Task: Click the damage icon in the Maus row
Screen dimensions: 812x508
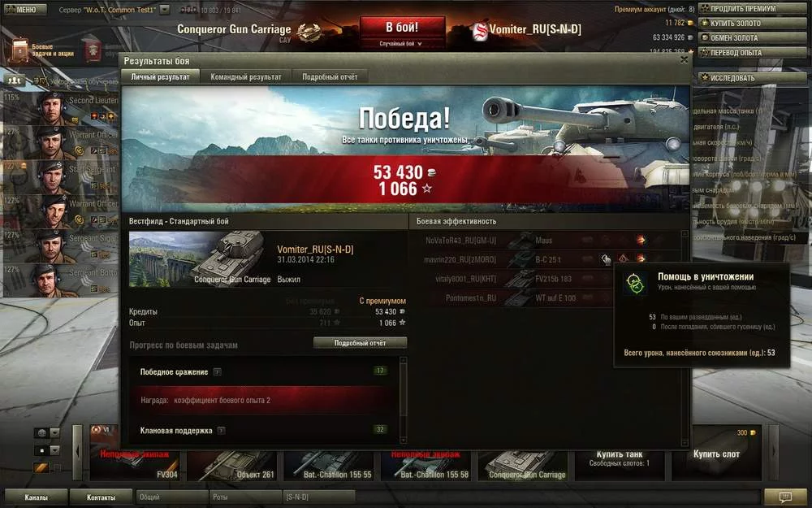Action: [641, 240]
